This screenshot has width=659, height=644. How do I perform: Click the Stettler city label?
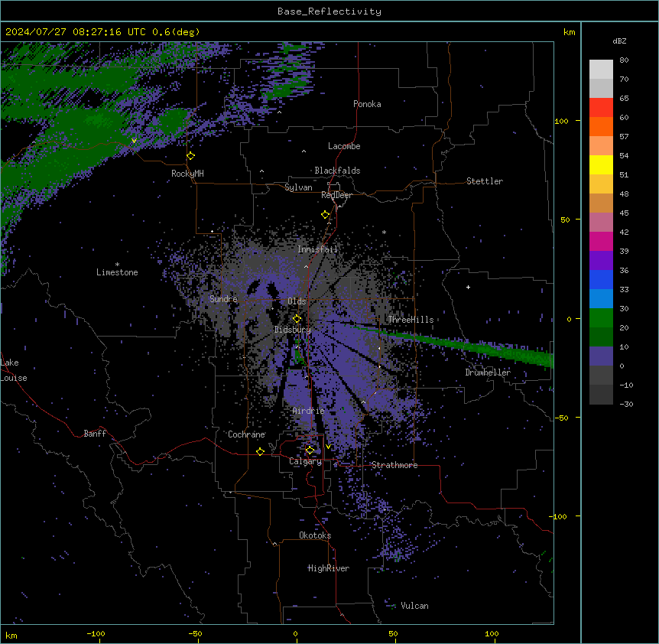[484, 181]
